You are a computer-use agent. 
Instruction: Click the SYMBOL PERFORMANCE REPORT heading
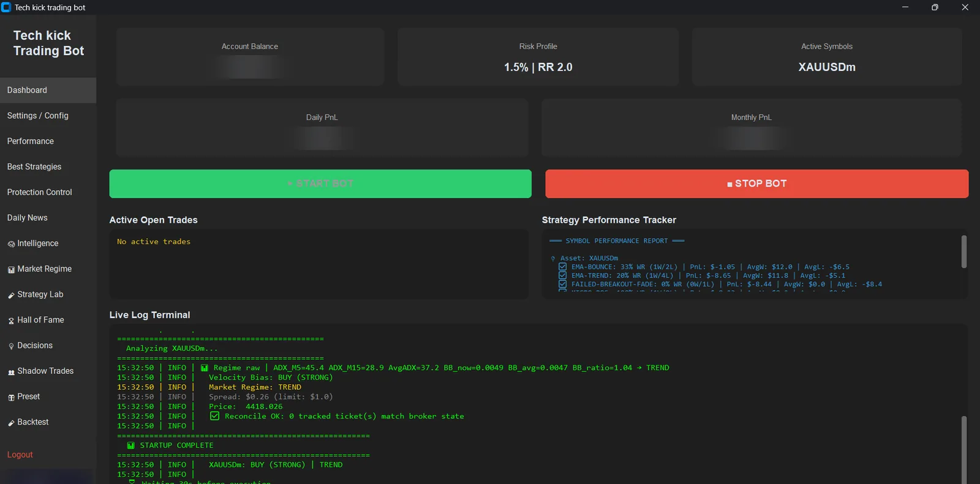click(617, 241)
